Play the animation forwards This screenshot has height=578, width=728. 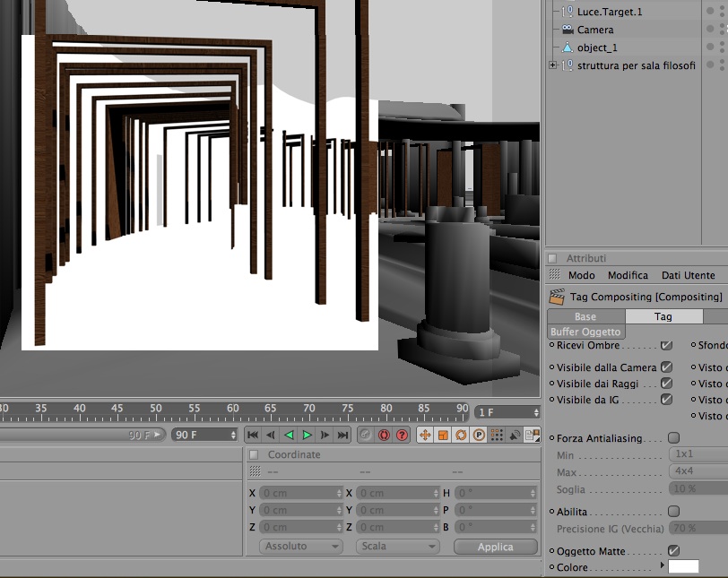coord(307,436)
